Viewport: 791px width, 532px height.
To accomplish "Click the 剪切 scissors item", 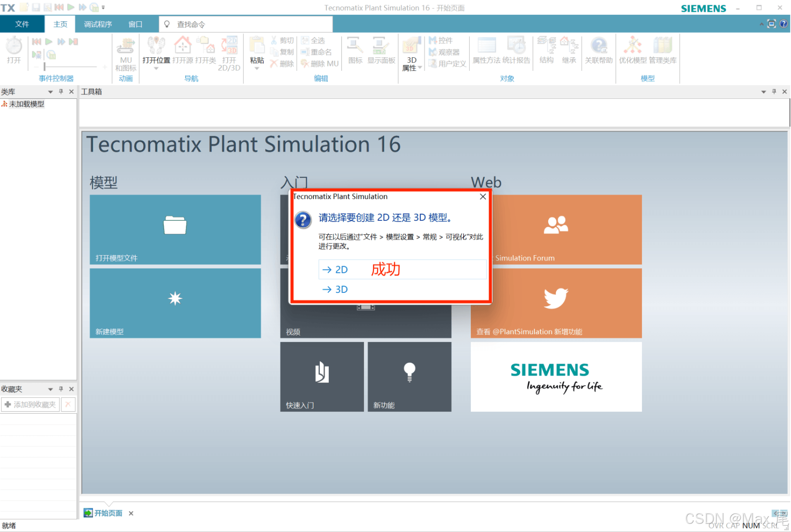I will coord(282,40).
